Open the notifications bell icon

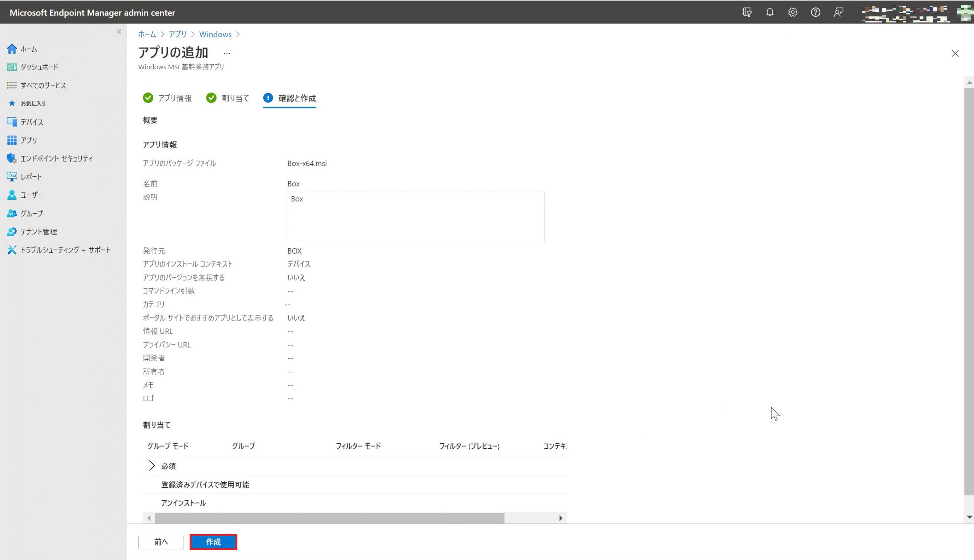pos(770,12)
